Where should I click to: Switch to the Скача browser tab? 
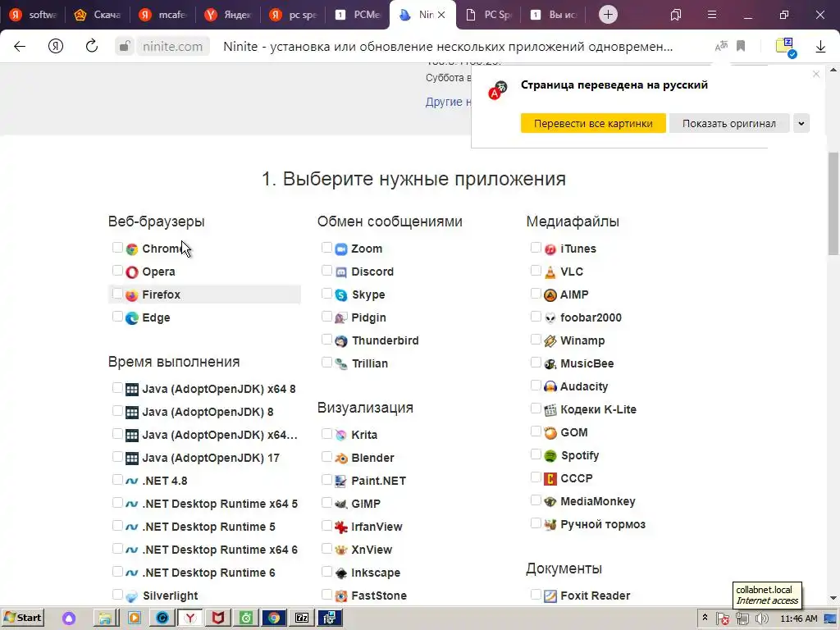(x=98, y=15)
